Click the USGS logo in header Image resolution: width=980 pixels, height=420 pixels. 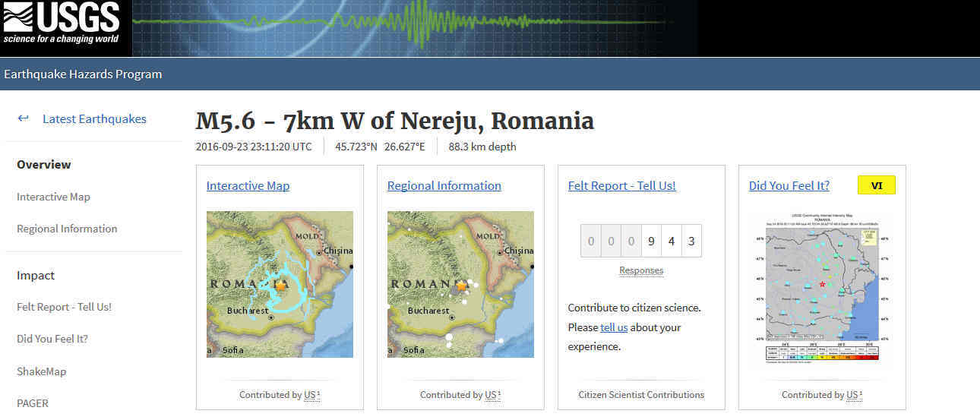[62, 24]
